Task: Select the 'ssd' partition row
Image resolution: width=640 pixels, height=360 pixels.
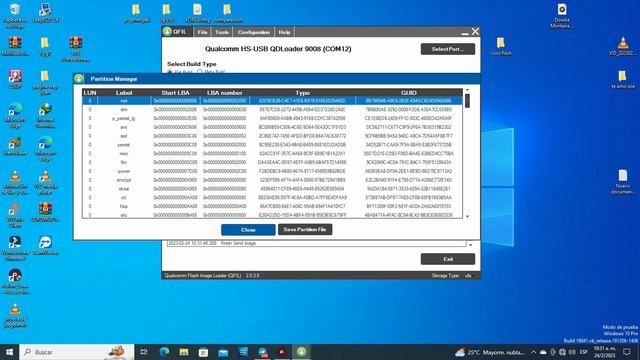Action: point(272,136)
